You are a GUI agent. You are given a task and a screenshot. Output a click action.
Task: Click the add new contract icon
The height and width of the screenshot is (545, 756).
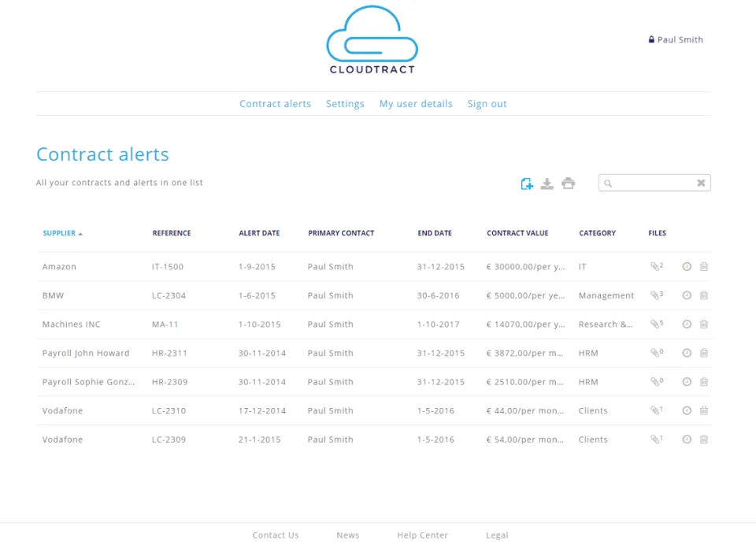tap(527, 184)
